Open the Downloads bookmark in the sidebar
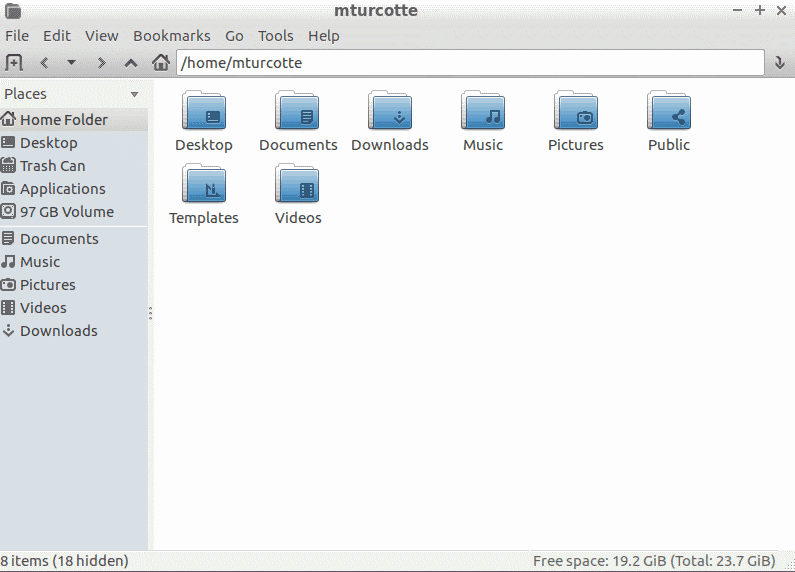 [x=74, y=331]
